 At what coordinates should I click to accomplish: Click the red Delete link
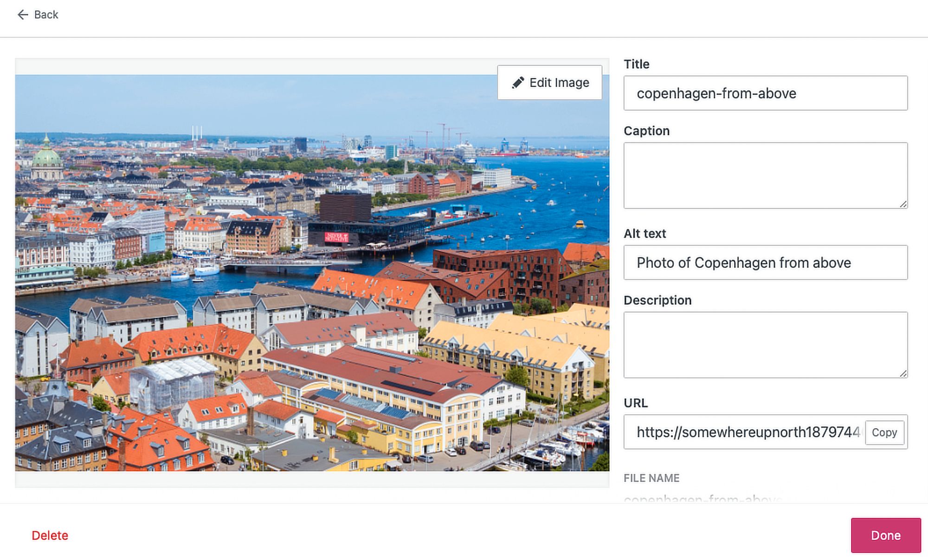50,535
